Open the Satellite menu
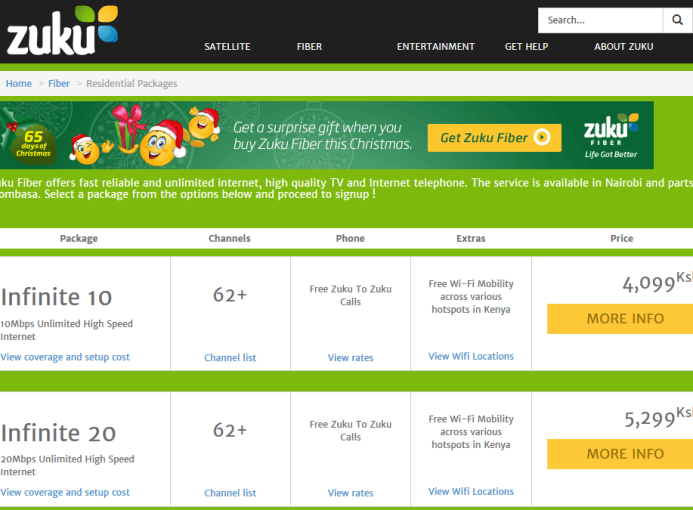This screenshot has width=693, height=510. coord(227,47)
